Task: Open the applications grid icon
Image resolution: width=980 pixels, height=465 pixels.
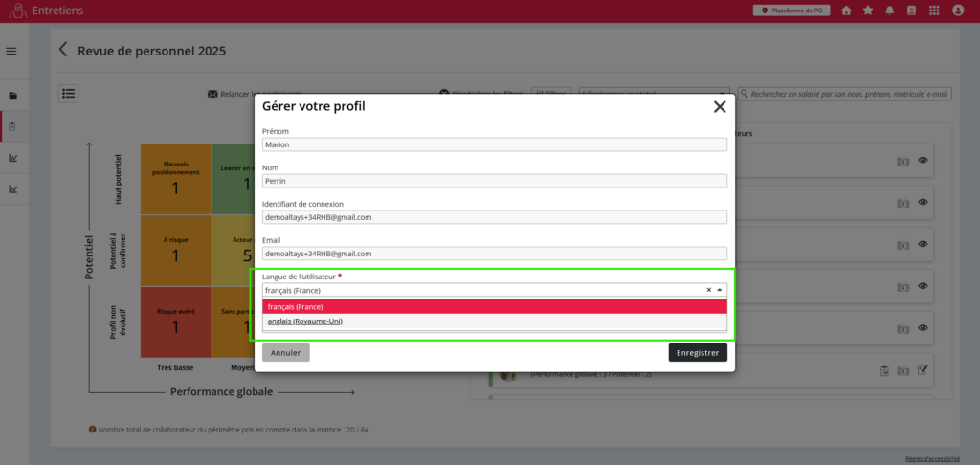Action: point(935,11)
